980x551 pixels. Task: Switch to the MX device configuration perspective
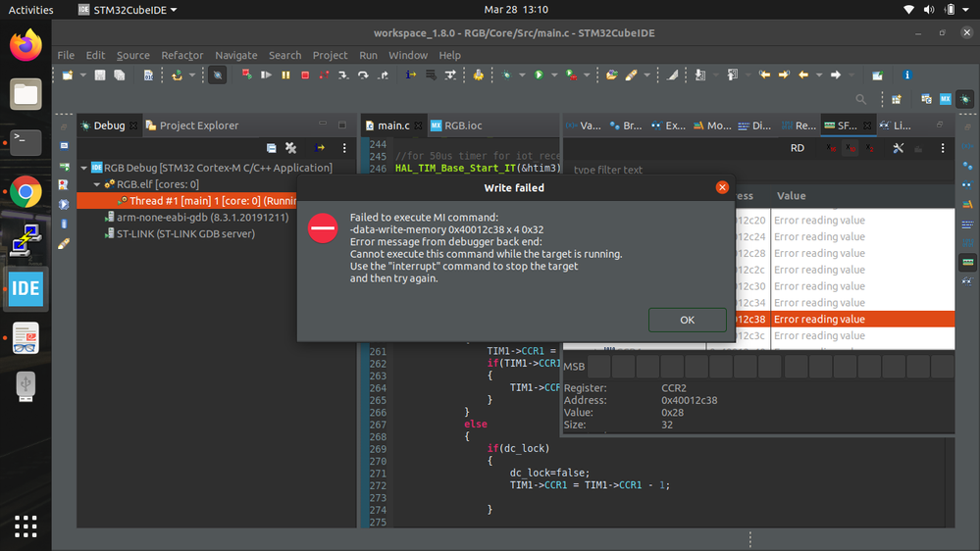[946, 99]
